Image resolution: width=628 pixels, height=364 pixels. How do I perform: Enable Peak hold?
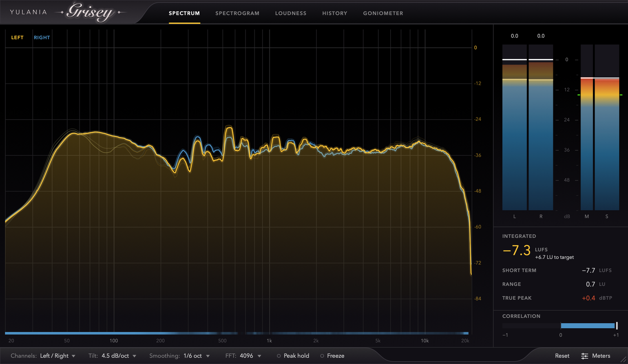pyautogui.click(x=293, y=356)
